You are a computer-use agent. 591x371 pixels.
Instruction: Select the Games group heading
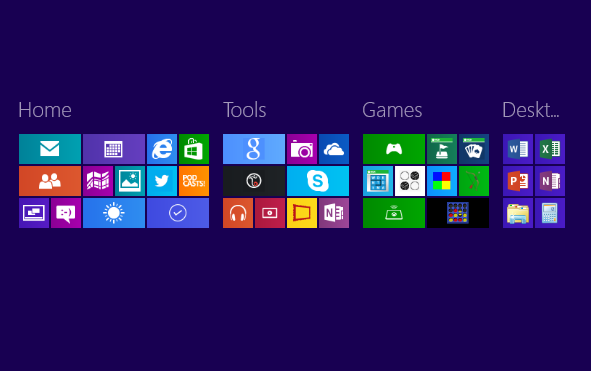tap(392, 110)
